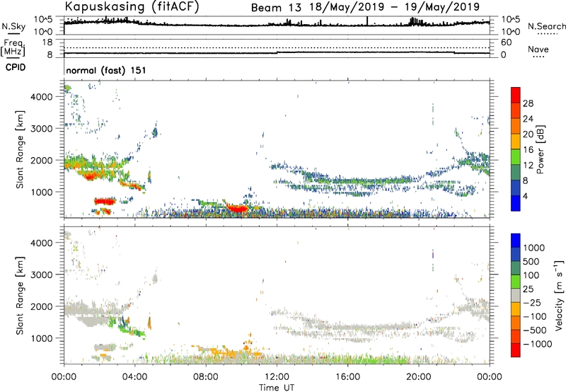This screenshot has height=392, width=566.
Task: Click the "Velocity [m s-1]" colorbar title
Action: click(x=559, y=295)
